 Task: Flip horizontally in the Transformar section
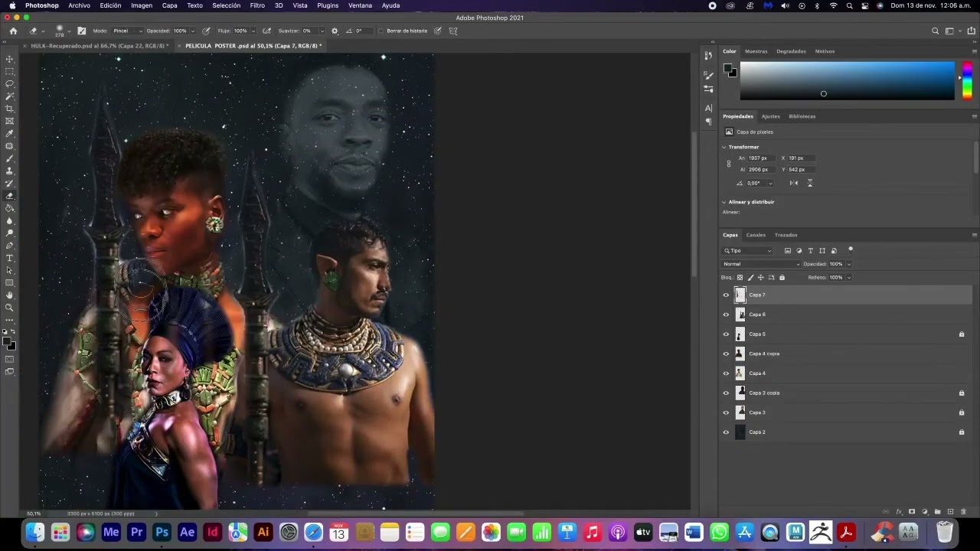click(793, 183)
